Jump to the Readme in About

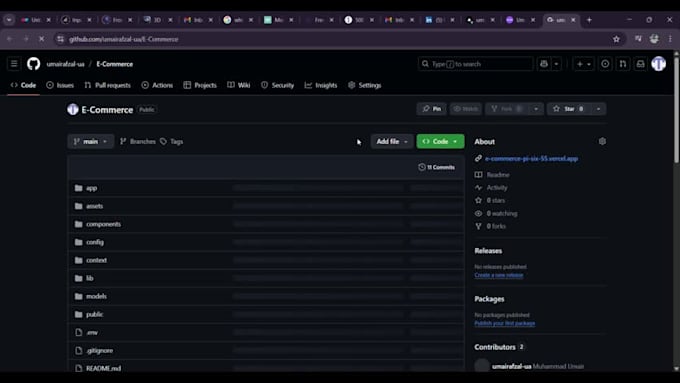point(498,175)
